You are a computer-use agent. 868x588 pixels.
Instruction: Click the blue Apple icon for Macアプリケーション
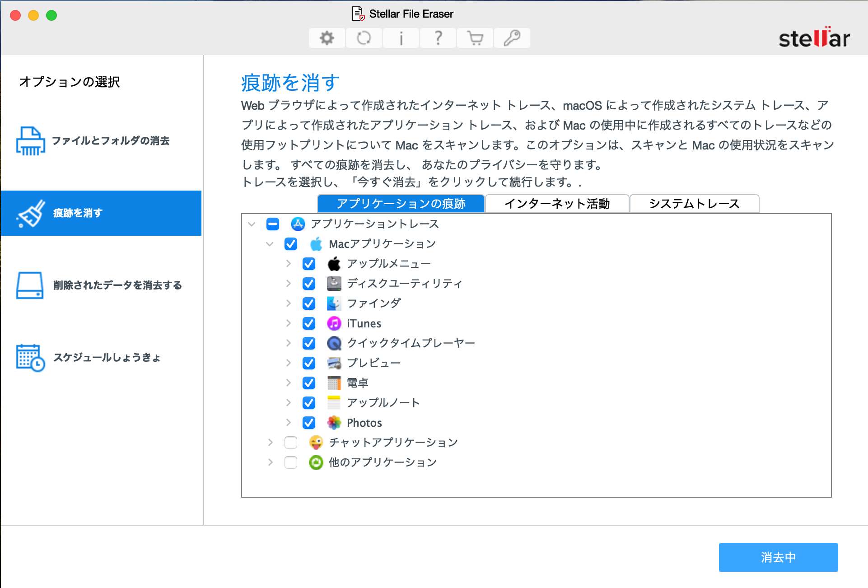(x=316, y=244)
